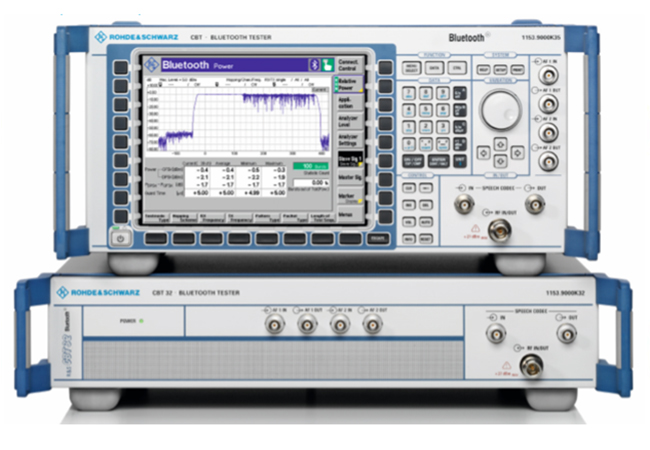The height and width of the screenshot is (450, 650).
Task: Tap the green hand icon in the title bar
Action: click(x=327, y=65)
